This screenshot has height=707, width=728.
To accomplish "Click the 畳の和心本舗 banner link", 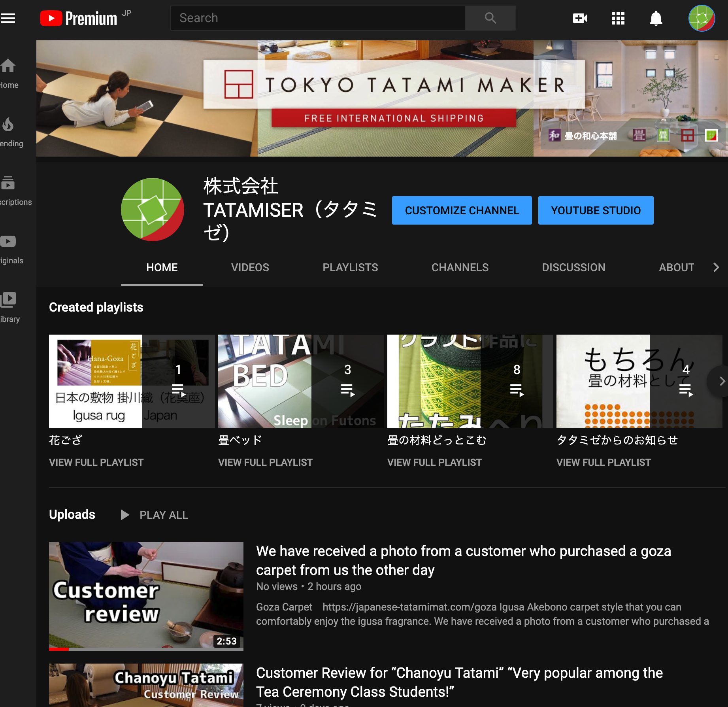I will tap(583, 136).
